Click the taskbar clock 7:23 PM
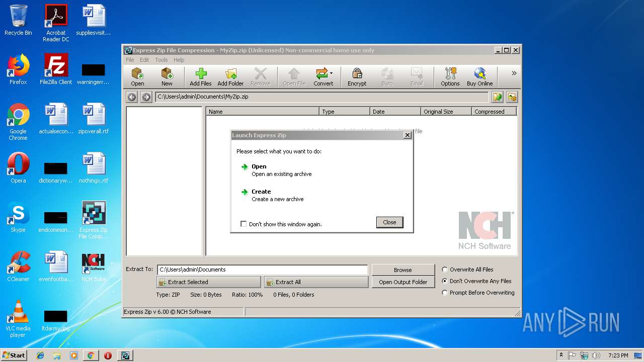 618,355
